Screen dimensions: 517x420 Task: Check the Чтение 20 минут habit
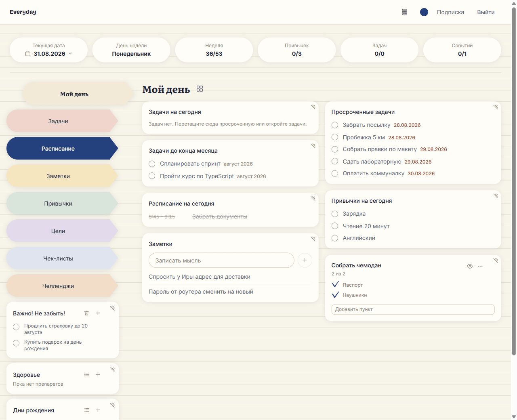pos(335,226)
